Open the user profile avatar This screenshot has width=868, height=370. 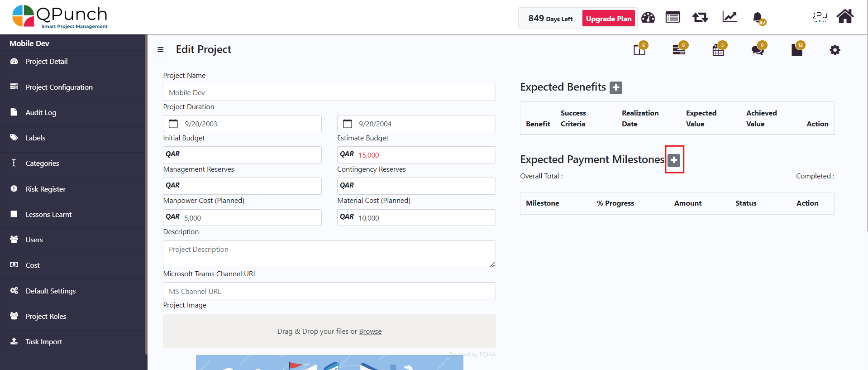820,16
